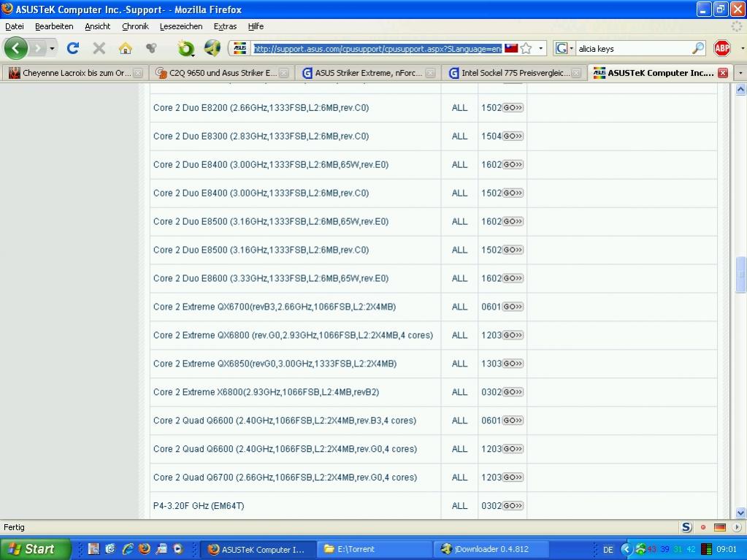Select the support.asus.com URL field

(x=378, y=49)
